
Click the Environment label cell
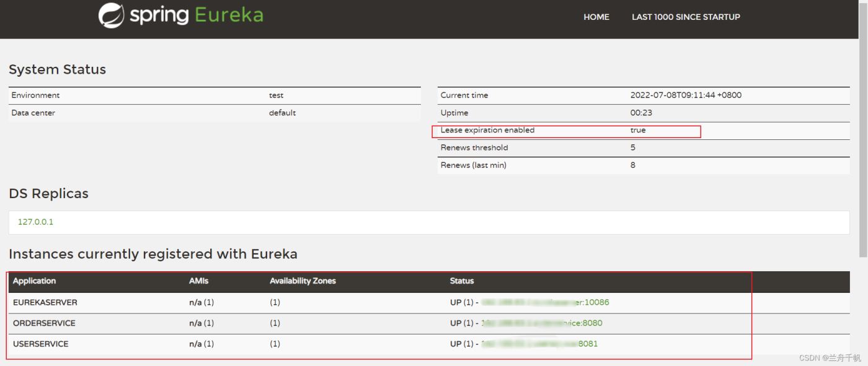pyautogui.click(x=35, y=95)
